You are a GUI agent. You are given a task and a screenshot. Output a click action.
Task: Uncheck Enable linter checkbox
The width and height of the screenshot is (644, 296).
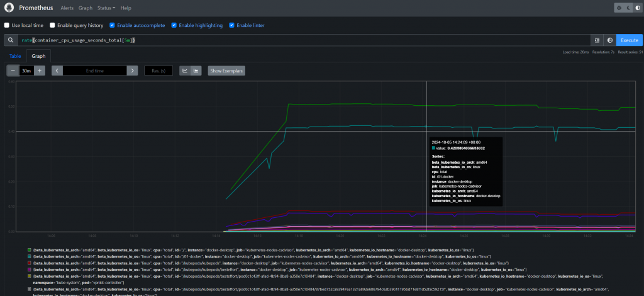231,25
